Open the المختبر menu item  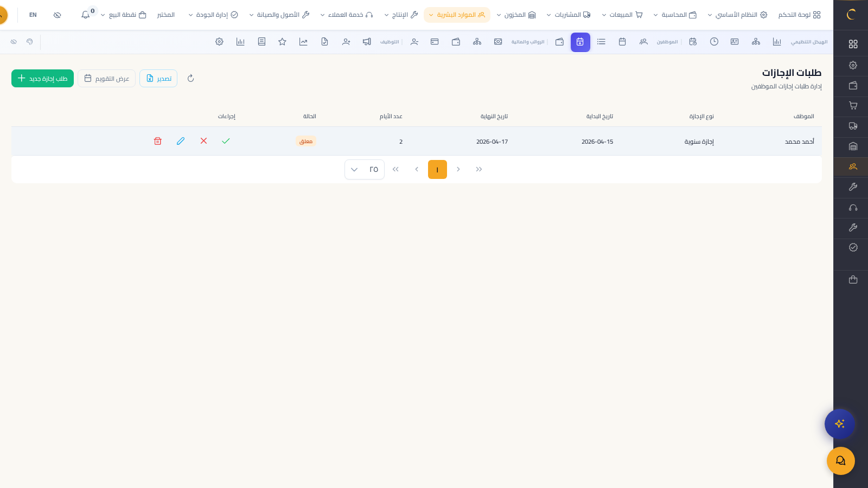(165, 15)
